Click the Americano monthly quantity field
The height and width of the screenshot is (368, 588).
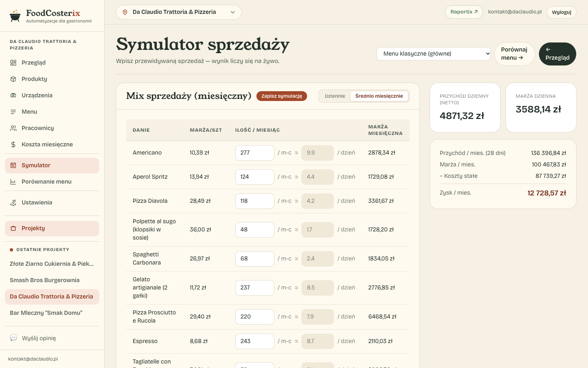pos(255,153)
